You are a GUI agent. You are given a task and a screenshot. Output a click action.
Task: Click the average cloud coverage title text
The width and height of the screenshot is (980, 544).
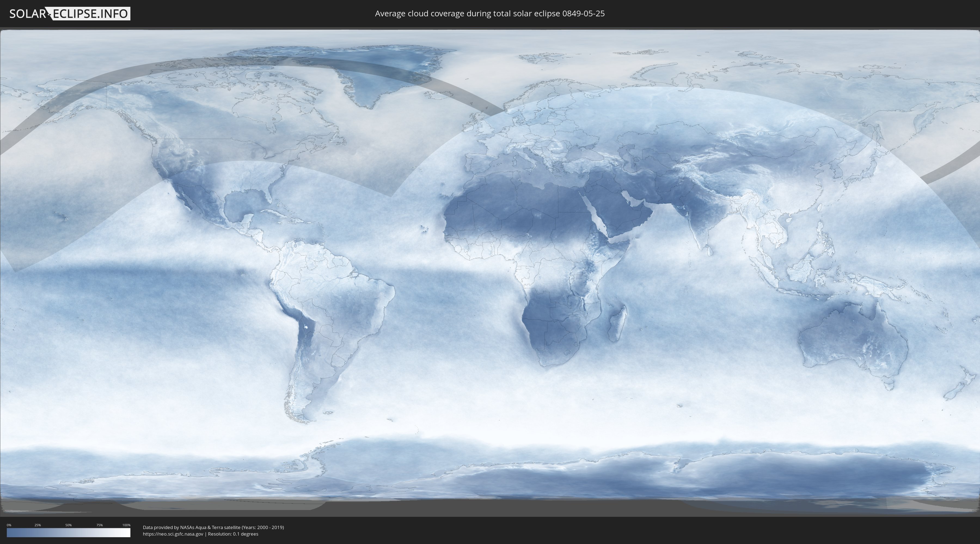(x=490, y=14)
